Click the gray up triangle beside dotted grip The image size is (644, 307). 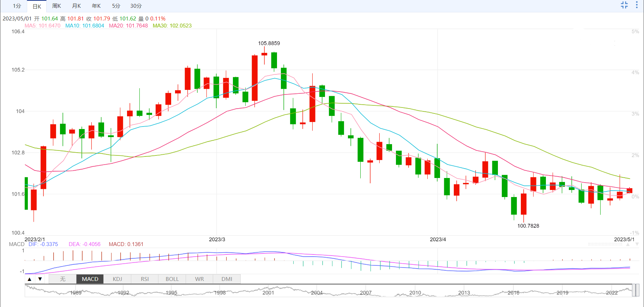(x=628, y=244)
